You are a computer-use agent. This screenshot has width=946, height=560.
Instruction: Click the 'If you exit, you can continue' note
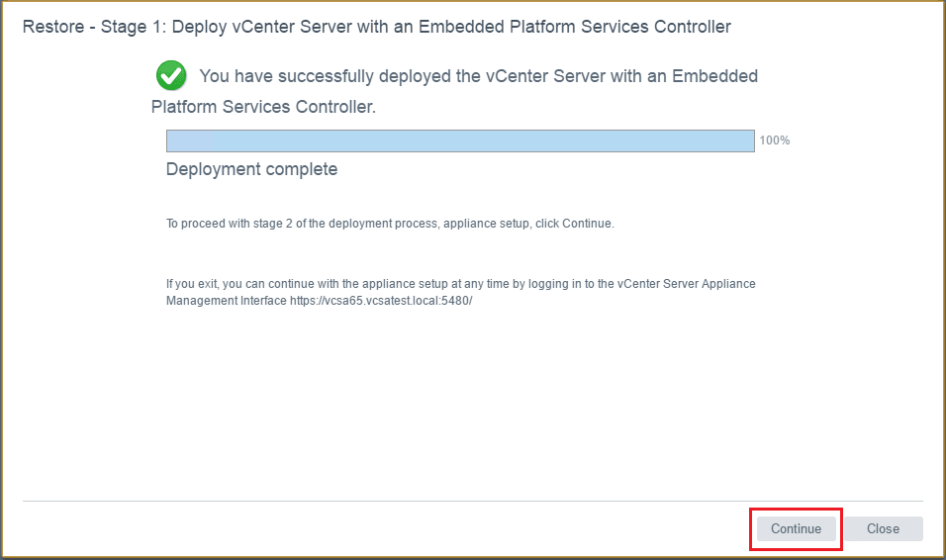461,292
